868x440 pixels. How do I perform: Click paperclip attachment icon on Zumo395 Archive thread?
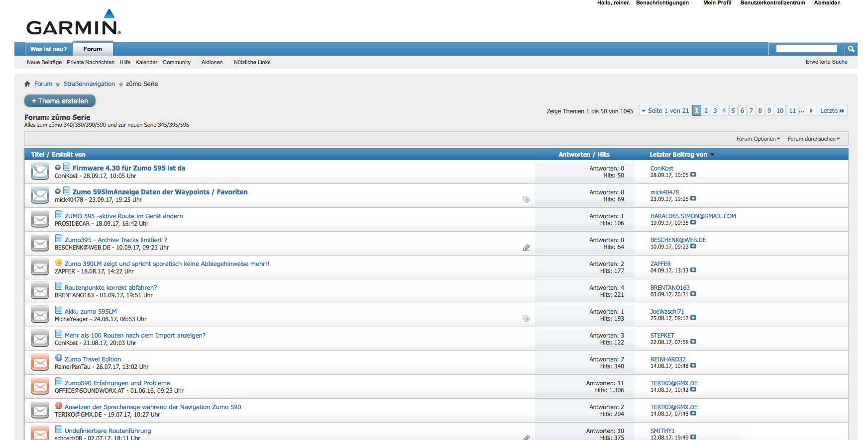(526, 247)
